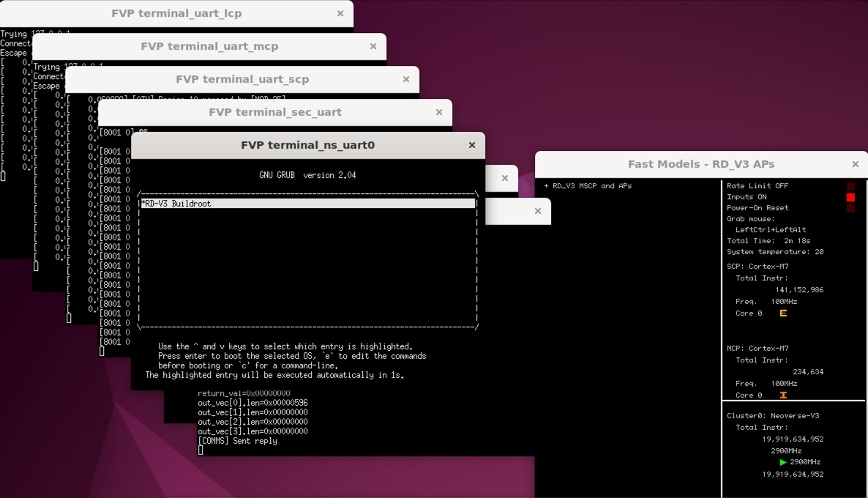Close the FVP terminal_sec_uart window
The height and width of the screenshot is (498, 868).
tap(439, 112)
